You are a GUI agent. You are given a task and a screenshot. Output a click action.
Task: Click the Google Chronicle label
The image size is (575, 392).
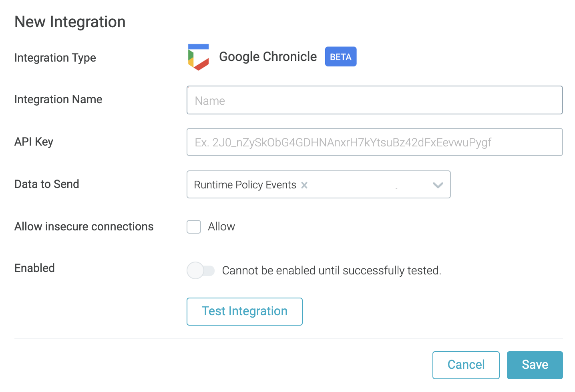coord(268,57)
